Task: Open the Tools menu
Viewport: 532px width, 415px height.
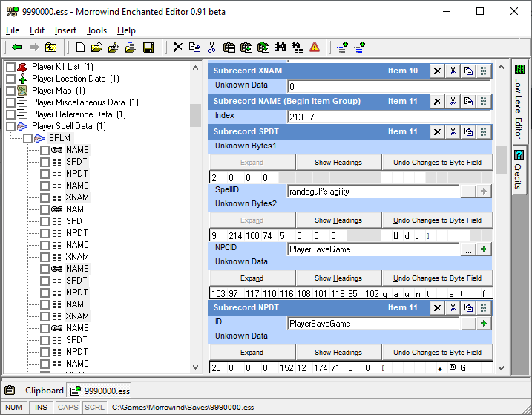Action: pos(96,30)
